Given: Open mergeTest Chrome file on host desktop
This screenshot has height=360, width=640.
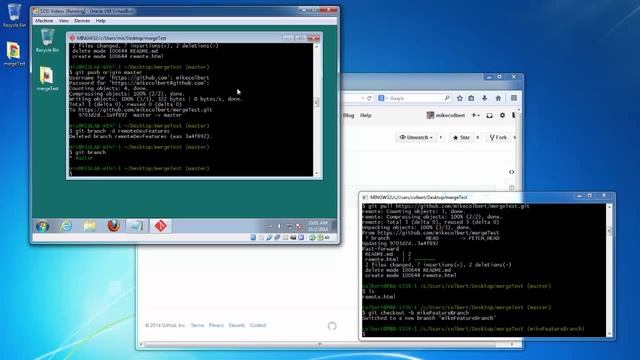Looking at the screenshot, I should 14,54.
